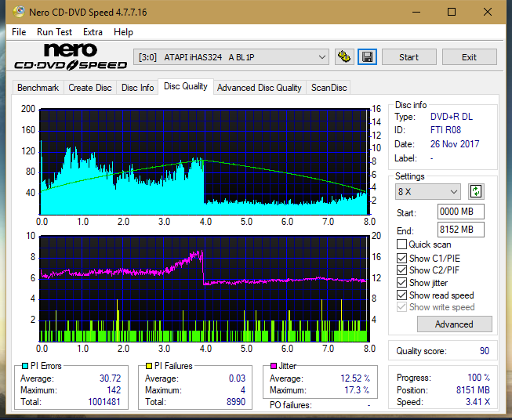Click the Speed value 3.41 X
The height and width of the screenshot is (420, 512).
pos(478,402)
